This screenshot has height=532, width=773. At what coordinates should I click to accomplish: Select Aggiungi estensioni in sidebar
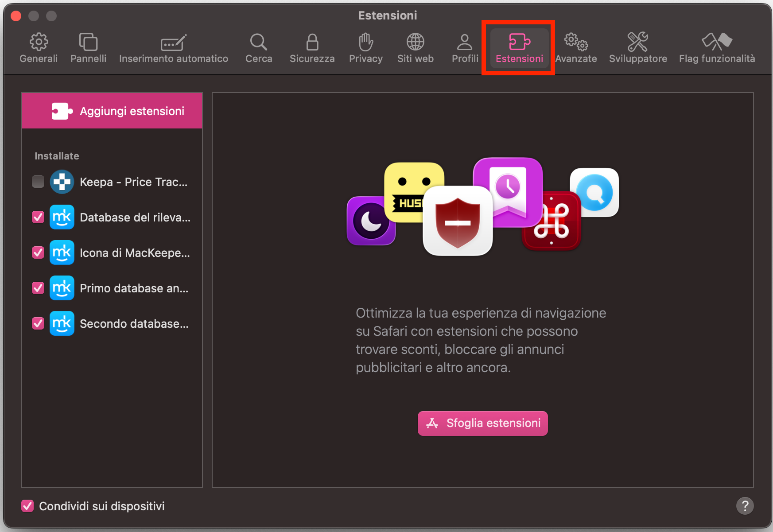[x=112, y=111]
